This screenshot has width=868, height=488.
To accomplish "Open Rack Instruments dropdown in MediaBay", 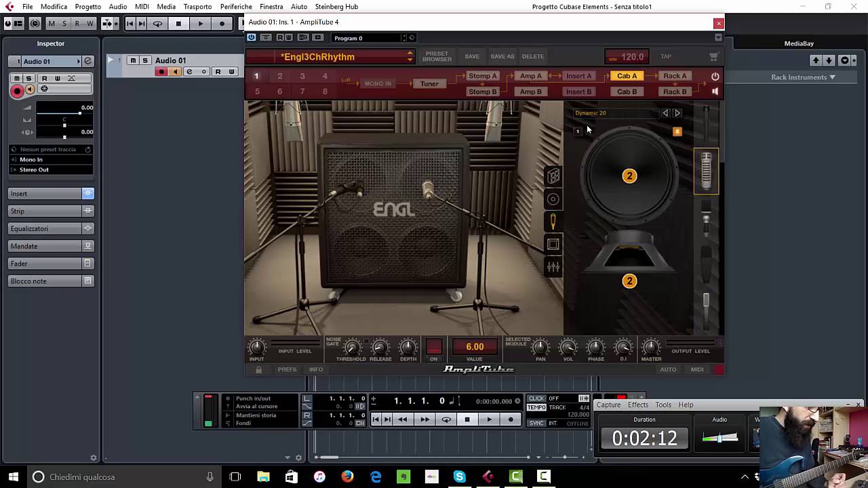I will pos(803,77).
